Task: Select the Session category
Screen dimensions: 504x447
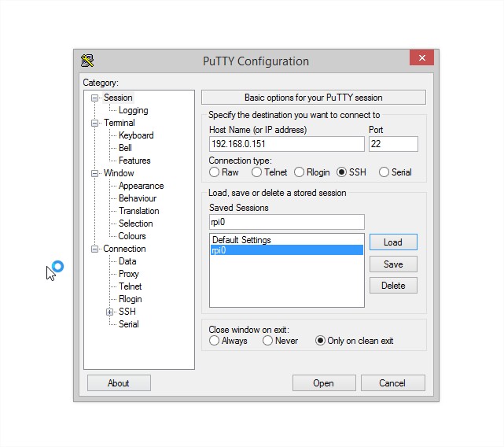Action: [118, 98]
